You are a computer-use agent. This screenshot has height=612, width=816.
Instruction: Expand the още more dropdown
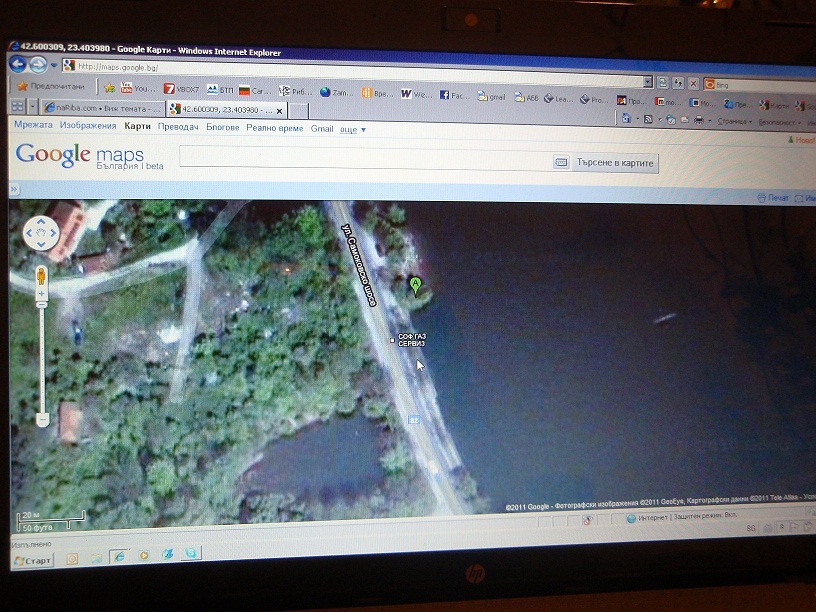(353, 130)
